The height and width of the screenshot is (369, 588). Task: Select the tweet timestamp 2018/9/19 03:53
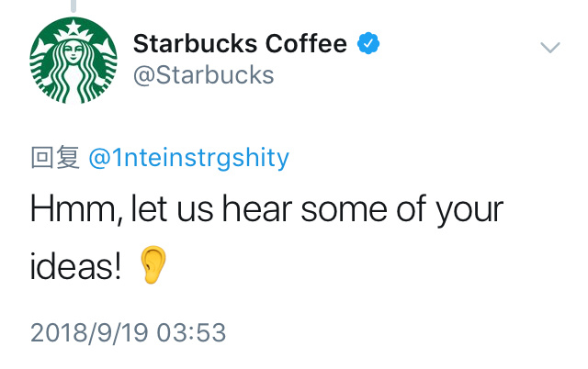coord(129,332)
